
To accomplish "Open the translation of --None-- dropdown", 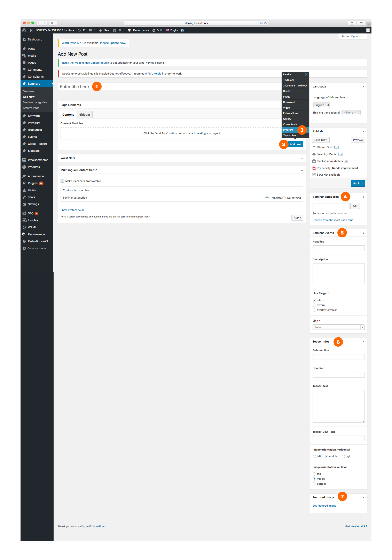I will click(351, 113).
